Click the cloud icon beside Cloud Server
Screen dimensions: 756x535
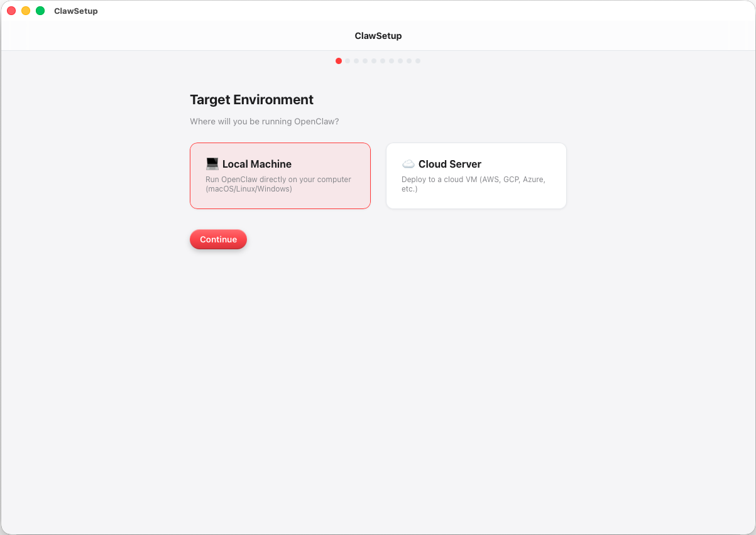[408, 164]
